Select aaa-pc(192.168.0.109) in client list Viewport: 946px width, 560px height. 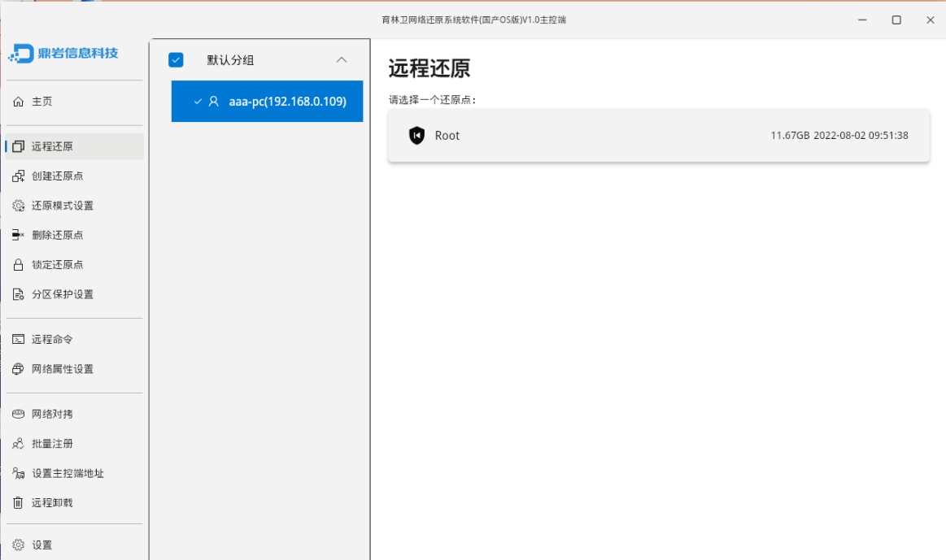(287, 102)
